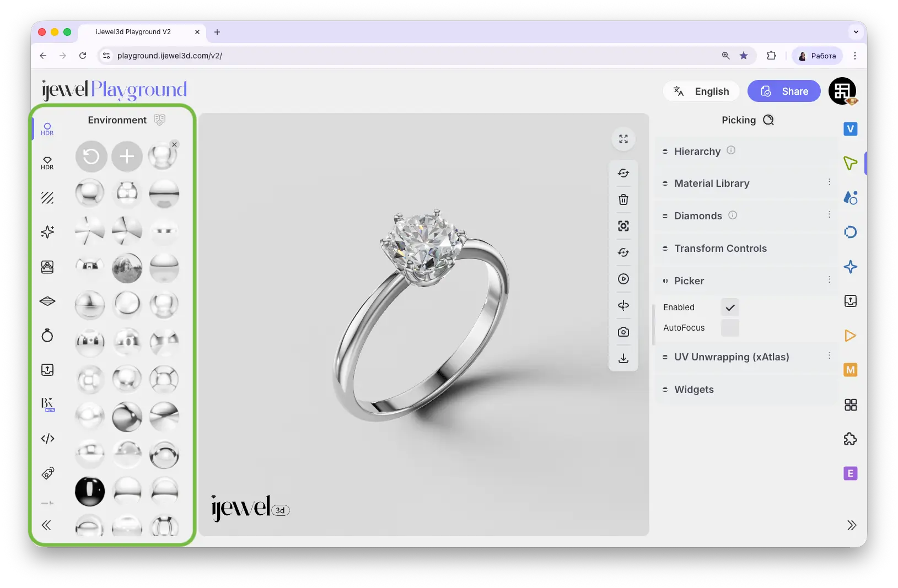Click the reset environment circular arrow button
898x588 pixels.
pyautogui.click(x=91, y=157)
